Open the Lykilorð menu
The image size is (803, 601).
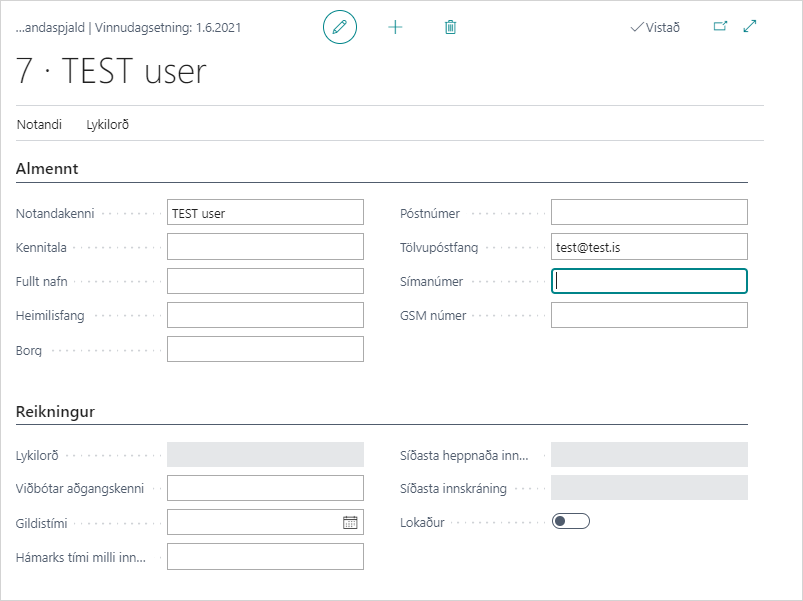108,125
